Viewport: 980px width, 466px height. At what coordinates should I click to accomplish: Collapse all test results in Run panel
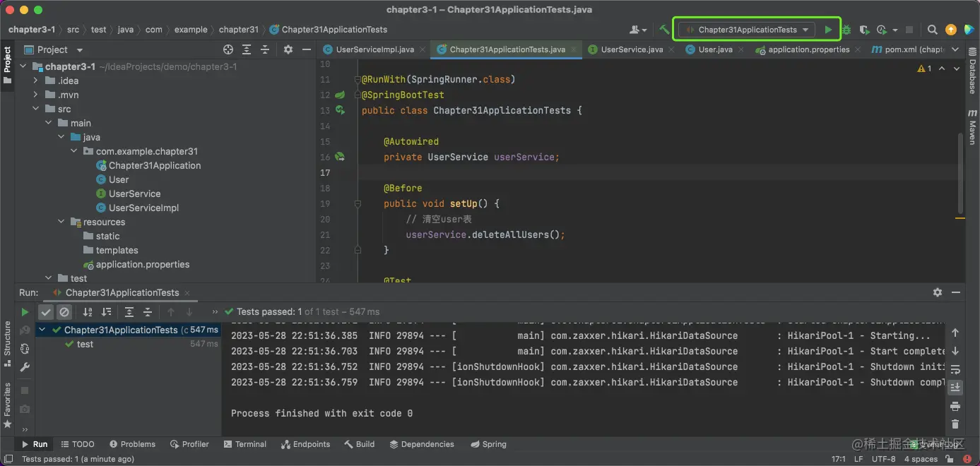pos(148,311)
